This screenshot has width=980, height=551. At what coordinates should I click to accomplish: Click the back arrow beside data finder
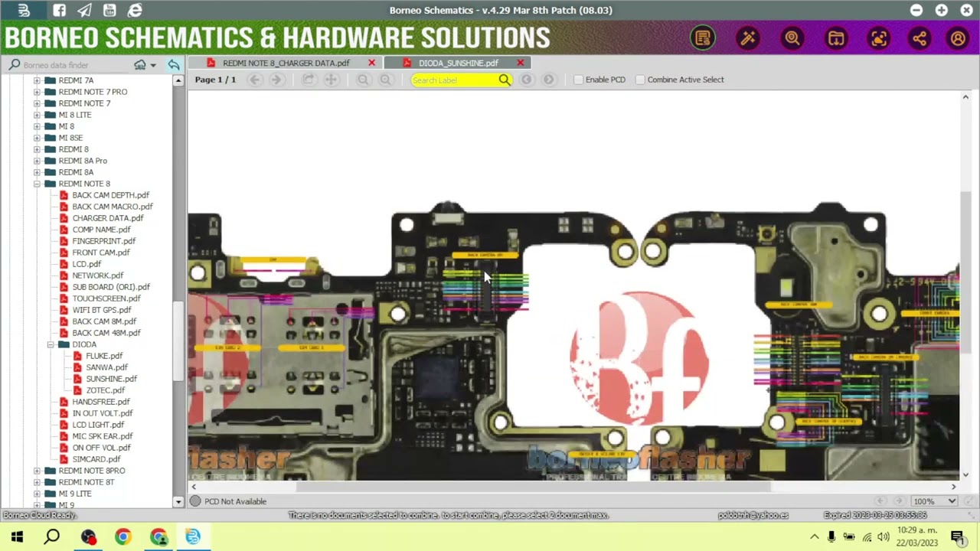click(x=174, y=65)
